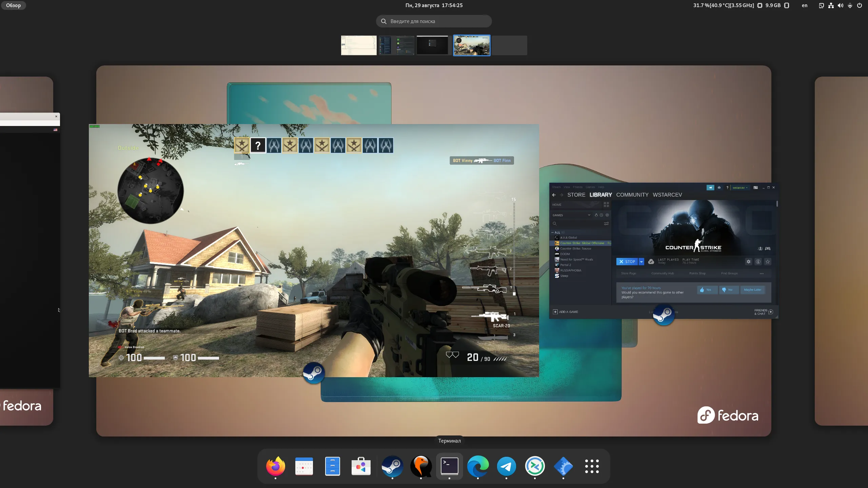Click Steam announcements megaphone icon

tap(710, 187)
